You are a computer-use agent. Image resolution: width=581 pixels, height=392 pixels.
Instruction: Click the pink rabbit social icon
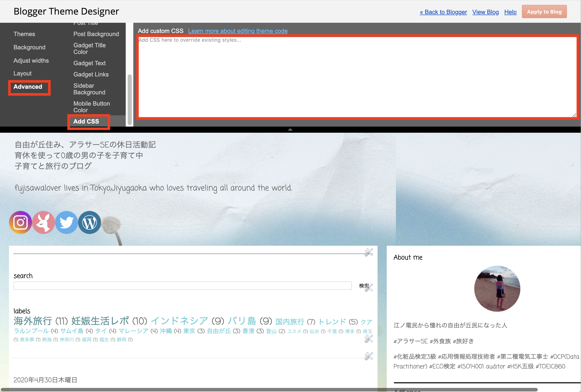tap(44, 222)
